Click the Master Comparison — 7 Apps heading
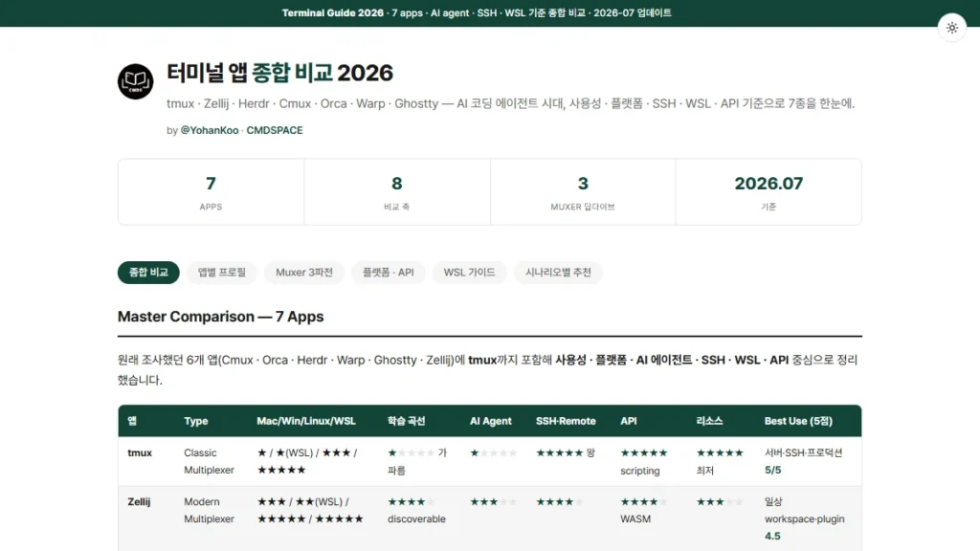 (221, 317)
